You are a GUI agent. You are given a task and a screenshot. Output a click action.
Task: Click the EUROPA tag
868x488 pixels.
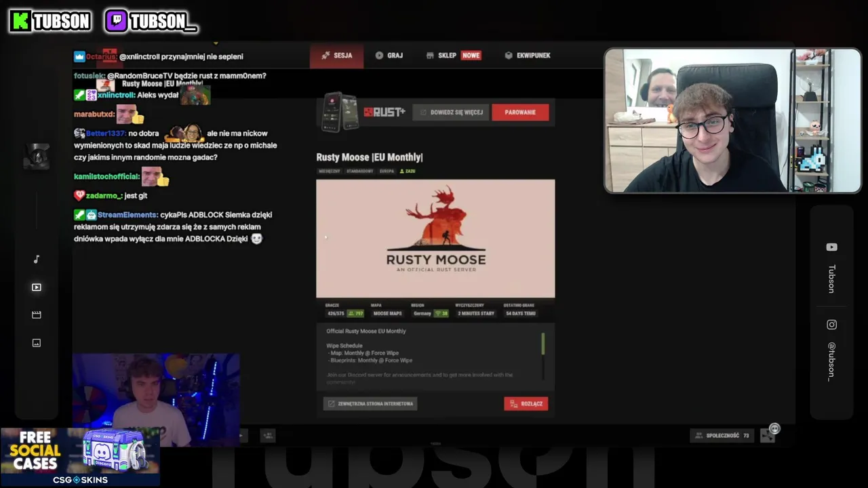[x=387, y=171]
